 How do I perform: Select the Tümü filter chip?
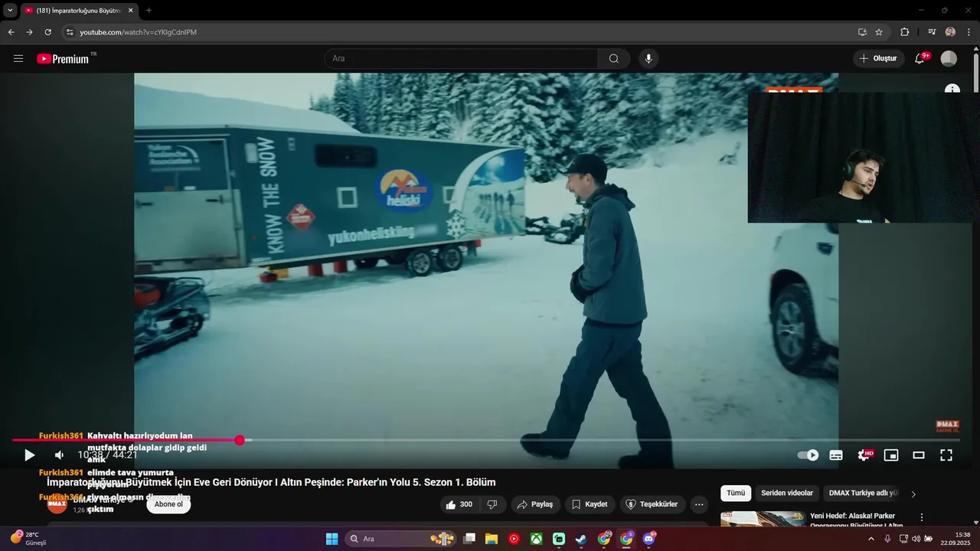coord(736,494)
